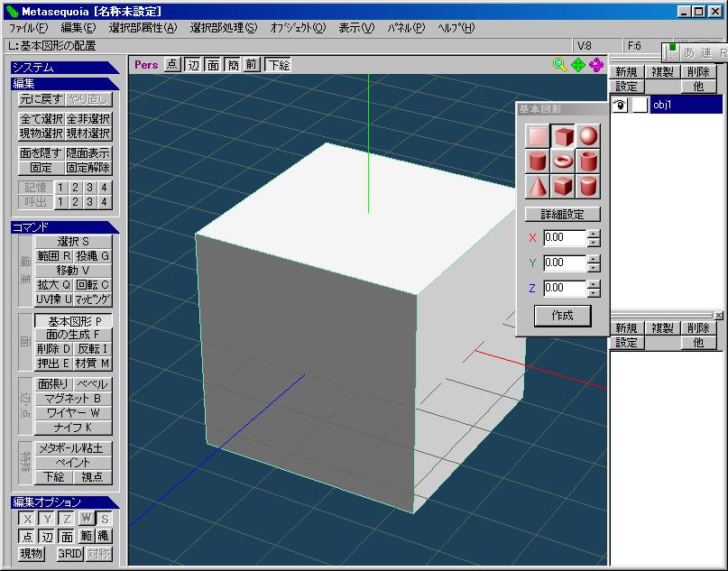Decrease X value with down arrow

(594, 242)
